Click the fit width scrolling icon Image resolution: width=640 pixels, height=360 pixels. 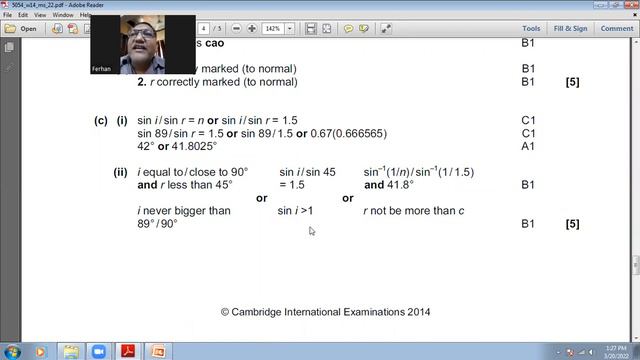(311, 29)
